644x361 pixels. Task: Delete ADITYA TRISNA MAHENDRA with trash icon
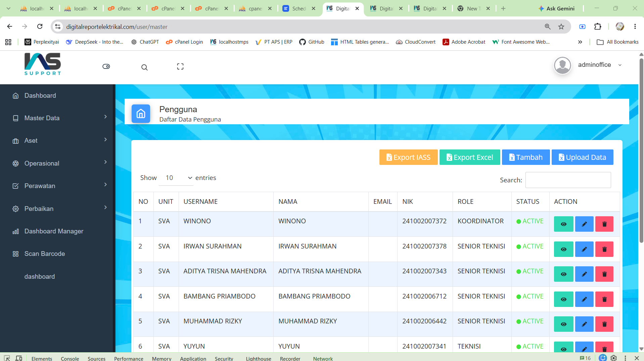click(604, 274)
